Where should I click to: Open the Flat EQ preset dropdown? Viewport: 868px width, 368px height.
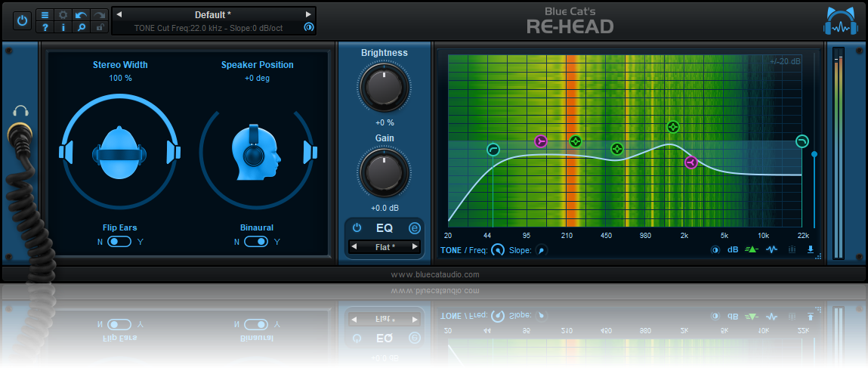click(385, 247)
